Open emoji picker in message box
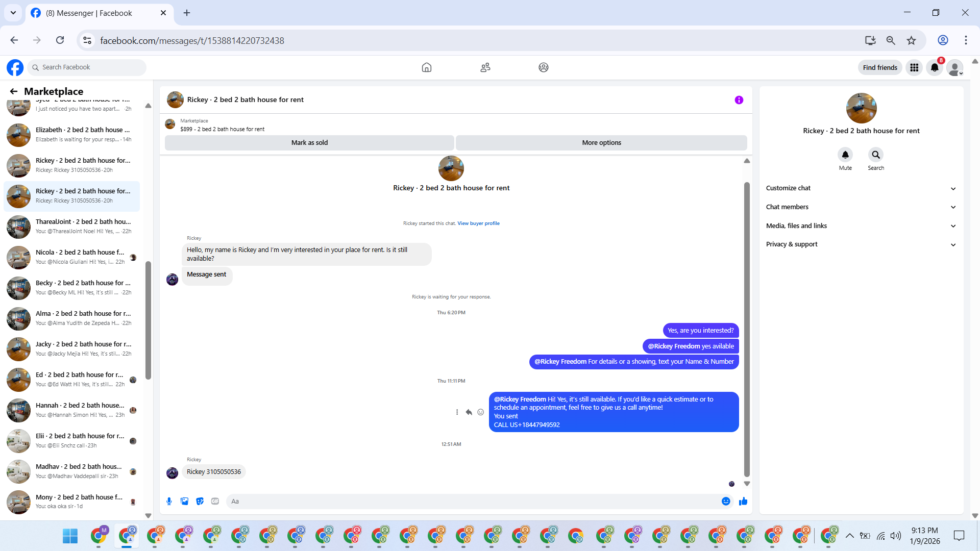 click(725, 502)
